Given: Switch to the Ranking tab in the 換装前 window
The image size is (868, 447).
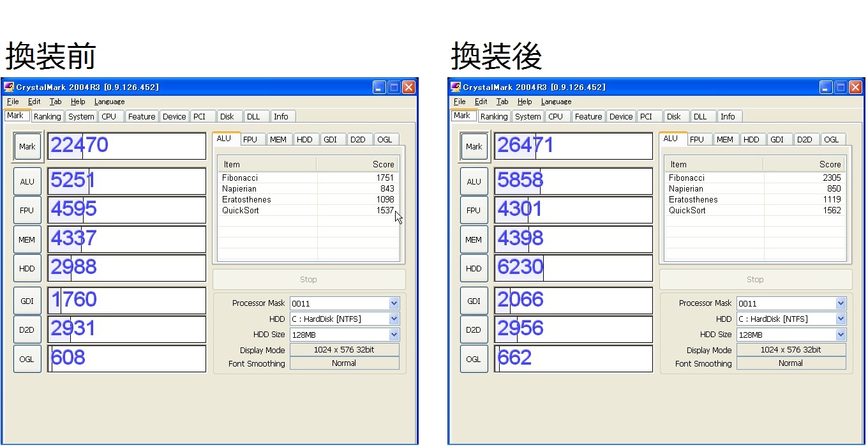Looking at the screenshot, I should point(47,116).
